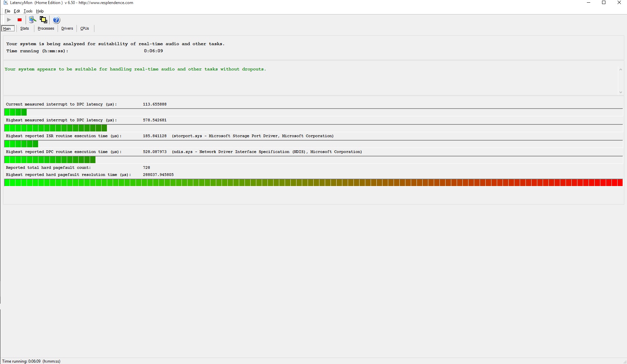Image resolution: width=627 pixels, height=364 pixels.
Task: Click the overlapping yellow squares toolbar icon
Action: pyautogui.click(x=44, y=20)
